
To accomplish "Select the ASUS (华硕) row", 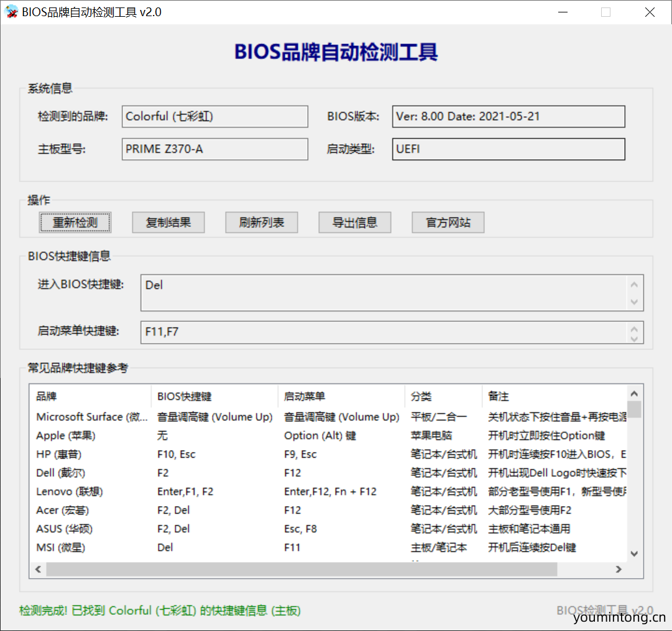I will coord(328,529).
